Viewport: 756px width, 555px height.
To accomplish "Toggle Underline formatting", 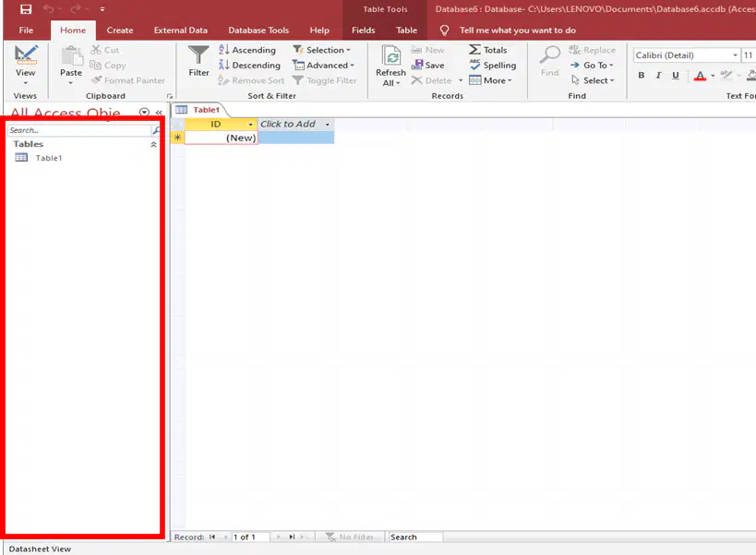I will coord(676,75).
